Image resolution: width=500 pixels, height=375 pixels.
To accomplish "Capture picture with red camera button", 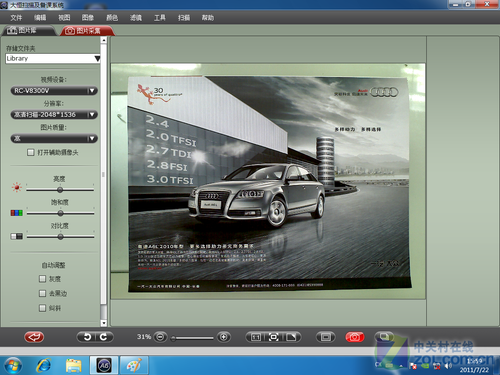I will (x=355, y=337).
